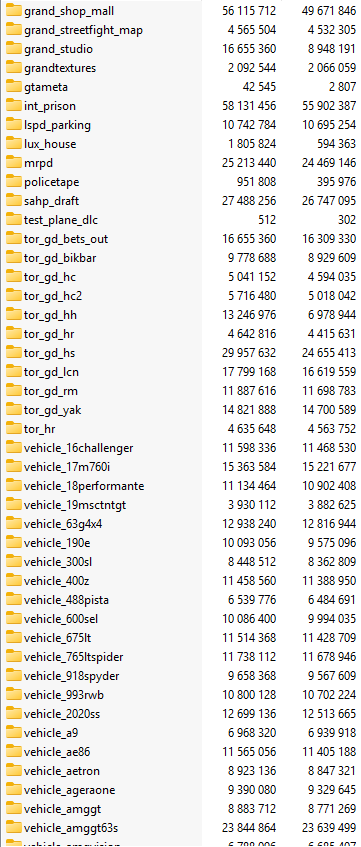Click folder icon beside grandtextures
Image resolution: width=361 pixels, height=847 pixels.
pos(14,68)
